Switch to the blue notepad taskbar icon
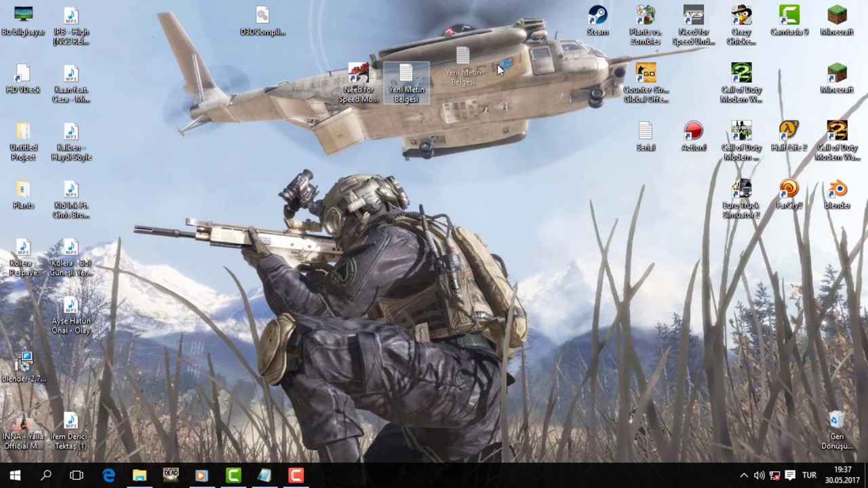868x488 pixels. point(264,475)
